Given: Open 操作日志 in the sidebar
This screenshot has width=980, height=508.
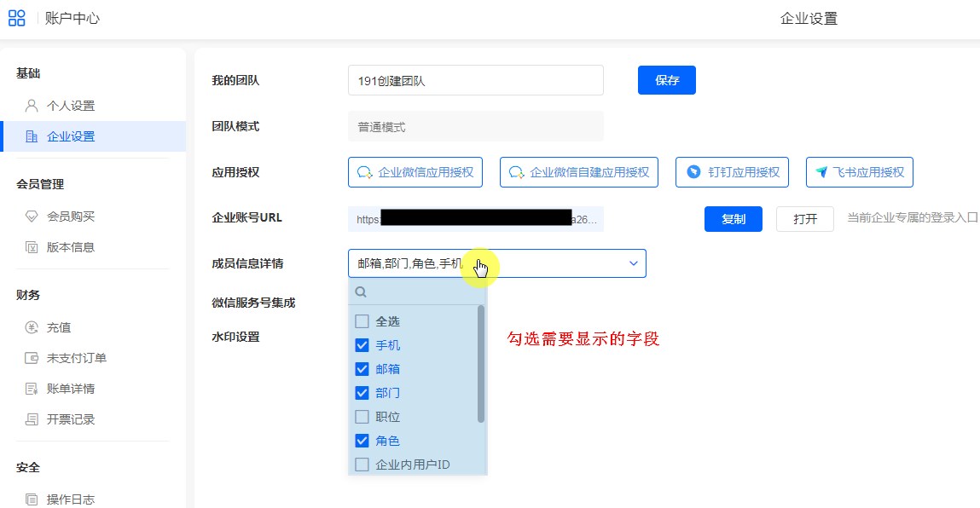Looking at the screenshot, I should [71, 499].
